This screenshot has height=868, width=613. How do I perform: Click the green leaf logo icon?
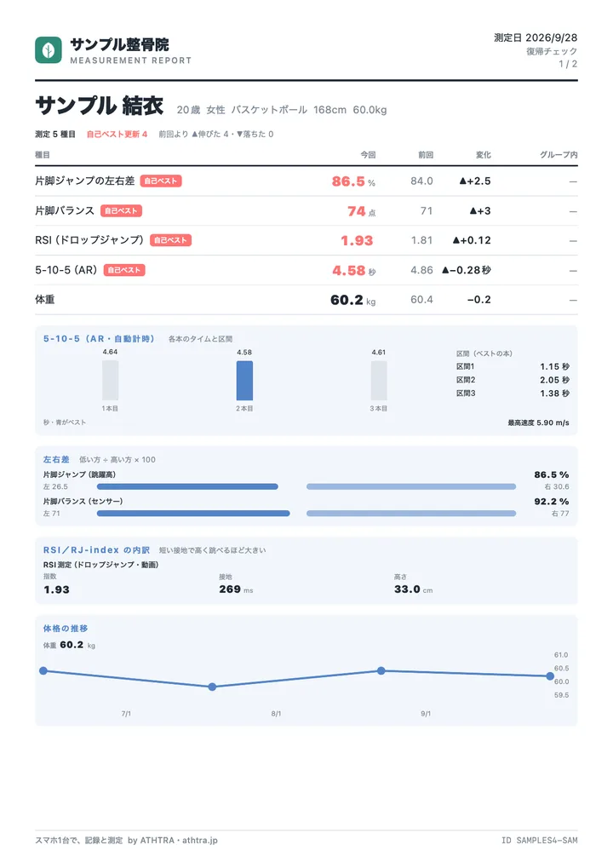click(49, 50)
